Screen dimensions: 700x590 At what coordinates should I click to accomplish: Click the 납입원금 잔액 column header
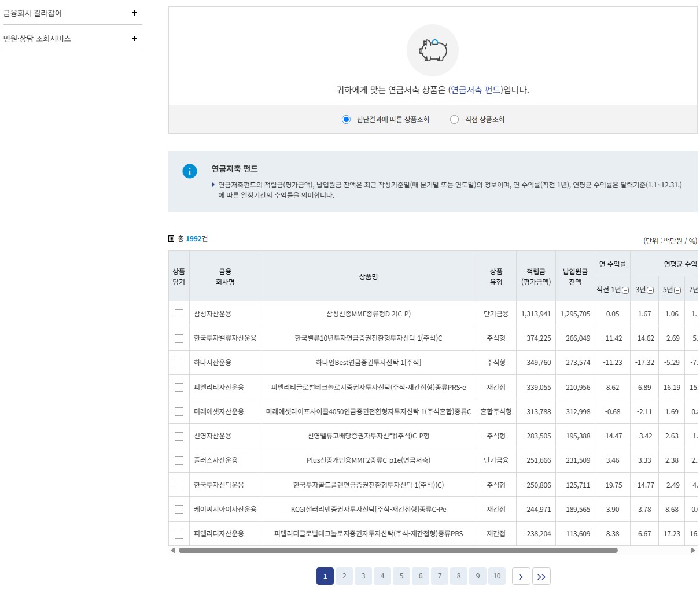pos(575,276)
